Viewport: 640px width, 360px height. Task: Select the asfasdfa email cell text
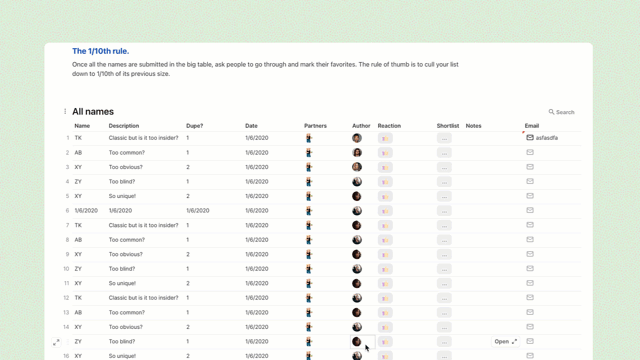click(547, 138)
